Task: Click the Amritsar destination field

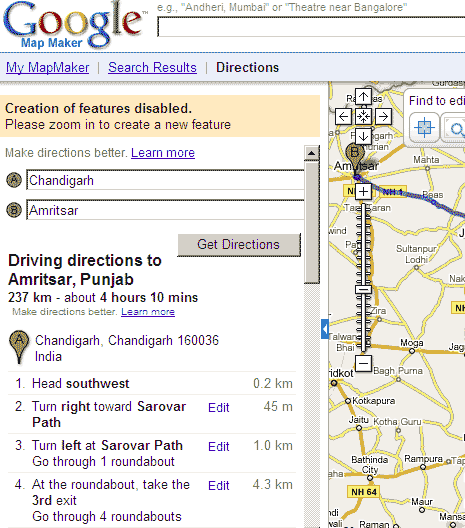Action: pyautogui.click(x=165, y=210)
